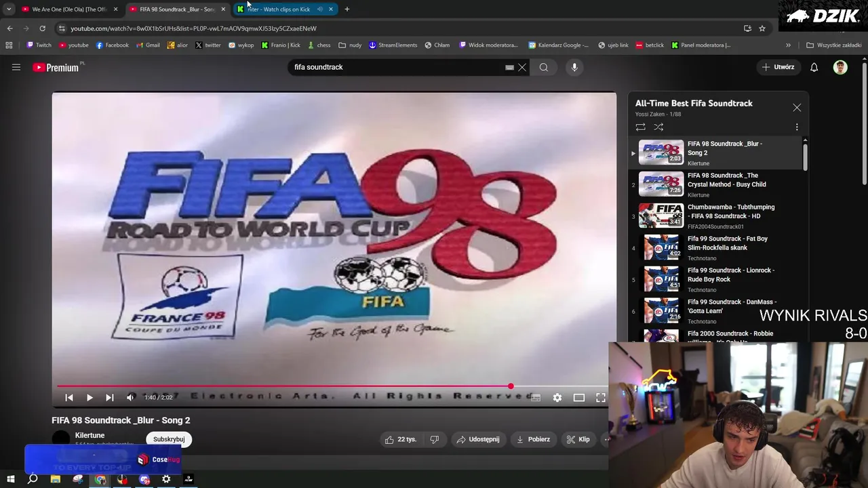Expand the tab search dropdown arrow
Image resolution: width=868 pixels, height=488 pixels.
[9, 9]
